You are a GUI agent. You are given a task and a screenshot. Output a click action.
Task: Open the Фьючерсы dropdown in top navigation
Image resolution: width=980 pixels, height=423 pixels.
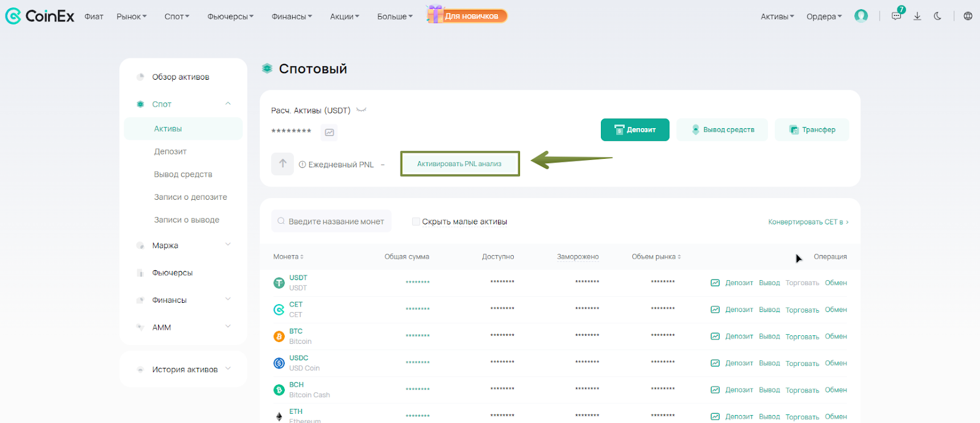(x=230, y=17)
